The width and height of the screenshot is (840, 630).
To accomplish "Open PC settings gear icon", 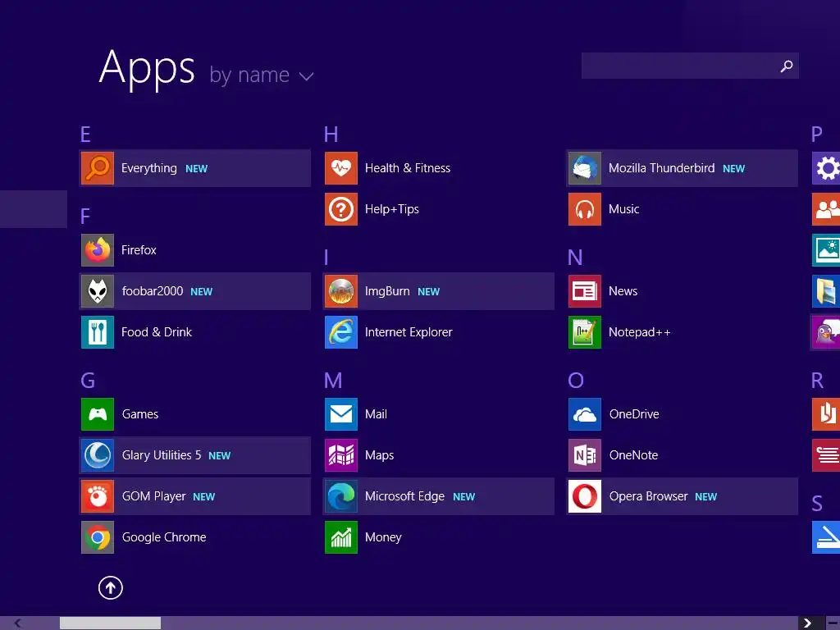I will tap(826, 168).
